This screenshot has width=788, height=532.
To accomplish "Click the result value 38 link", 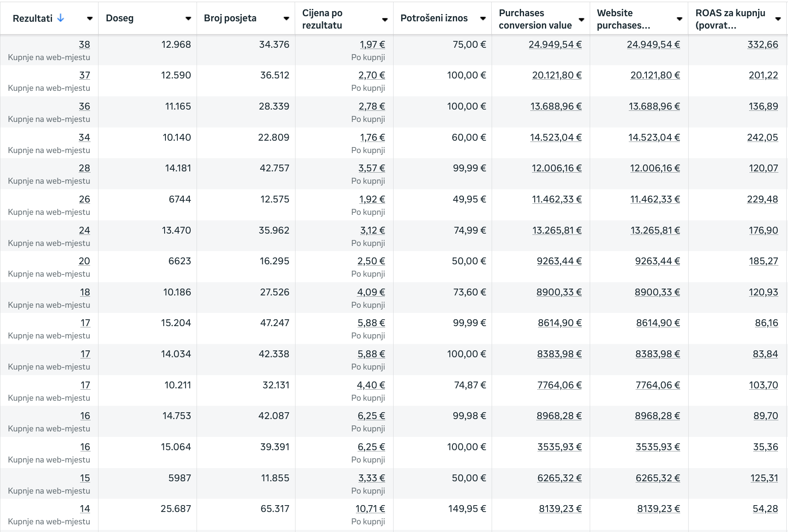I will [84, 44].
